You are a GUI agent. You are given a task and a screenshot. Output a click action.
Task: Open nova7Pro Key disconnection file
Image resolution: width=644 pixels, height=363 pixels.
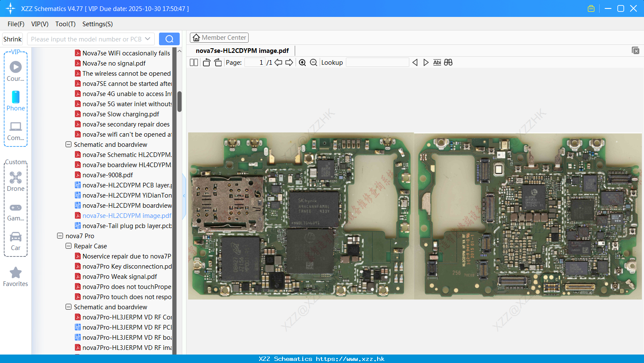pos(126,266)
